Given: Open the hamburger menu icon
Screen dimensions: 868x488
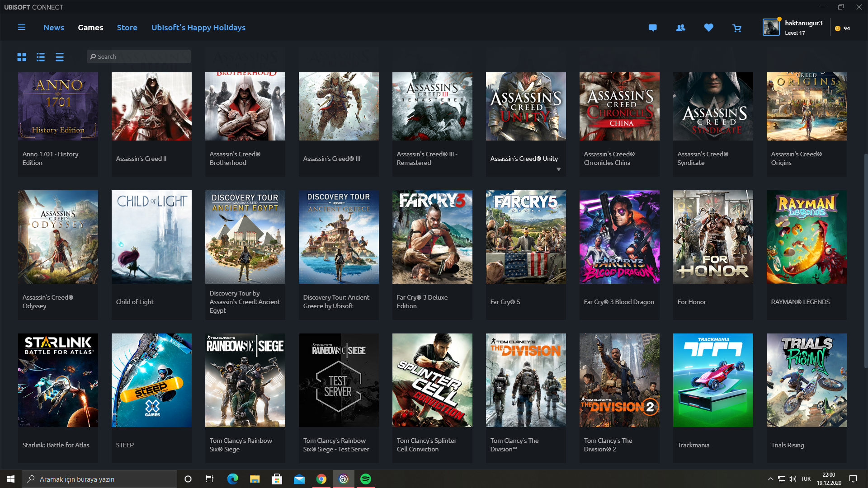Looking at the screenshot, I should (21, 28).
